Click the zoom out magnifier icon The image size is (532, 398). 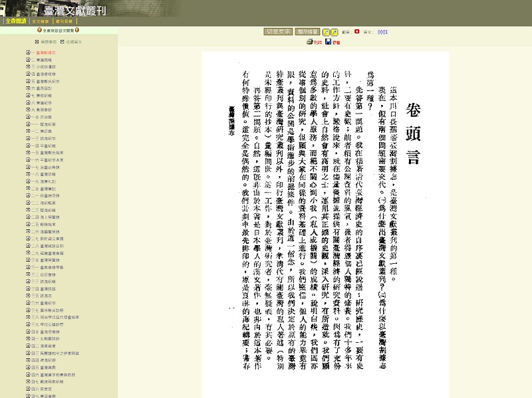tap(334, 32)
